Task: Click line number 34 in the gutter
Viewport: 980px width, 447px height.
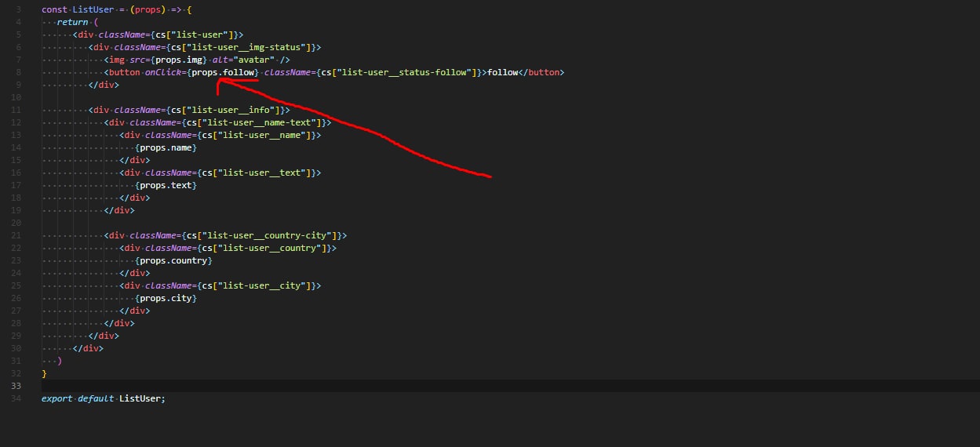Action: (x=17, y=398)
